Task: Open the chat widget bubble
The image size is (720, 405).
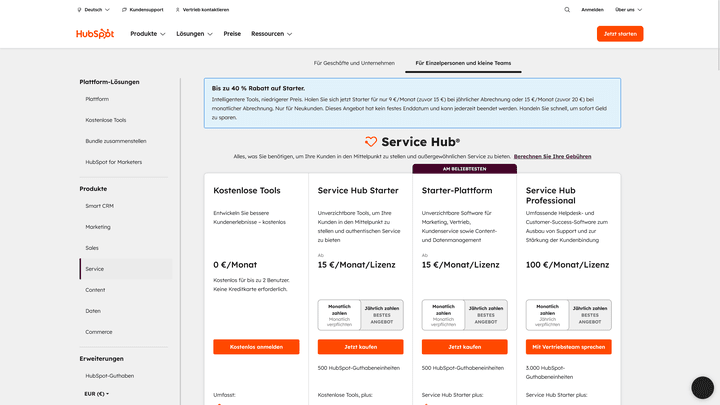Action: click(x=703, y=387)
